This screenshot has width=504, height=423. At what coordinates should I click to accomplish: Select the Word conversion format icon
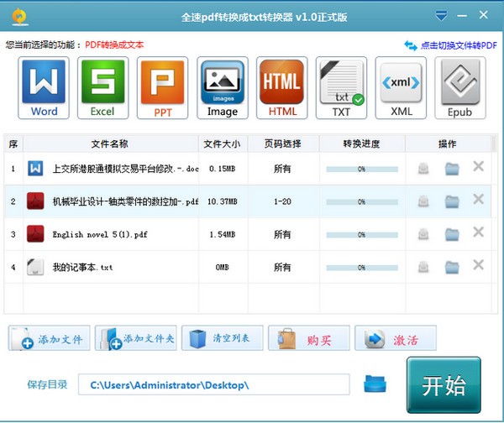tap(45, 88)
